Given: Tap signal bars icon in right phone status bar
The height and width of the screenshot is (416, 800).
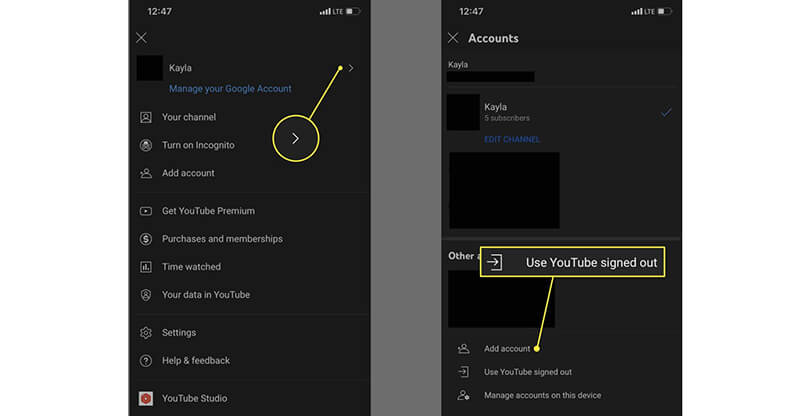Looking at the screenshot, I should tap(637, 11).
